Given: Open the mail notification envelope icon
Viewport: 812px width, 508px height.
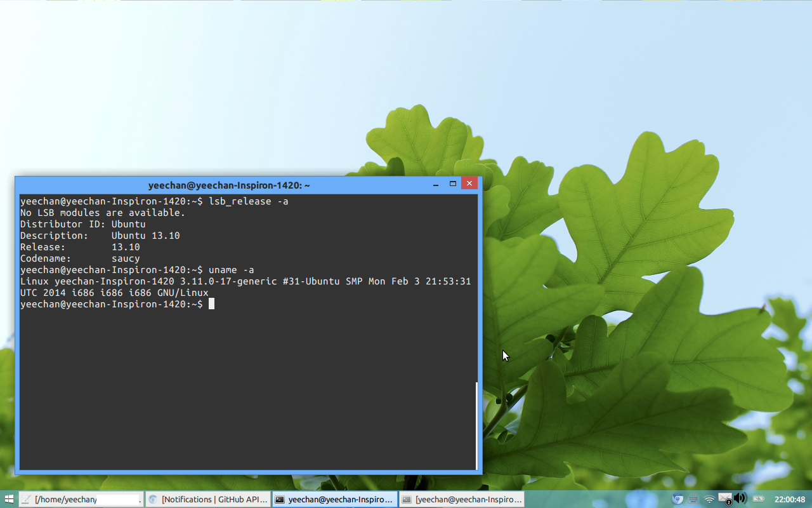Looking at the screenshot, I should 724,499.
